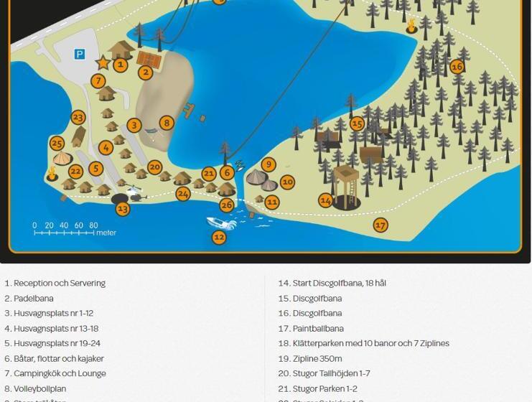
Task: Select map marker 16 in the forest
Action: (457, 67)
